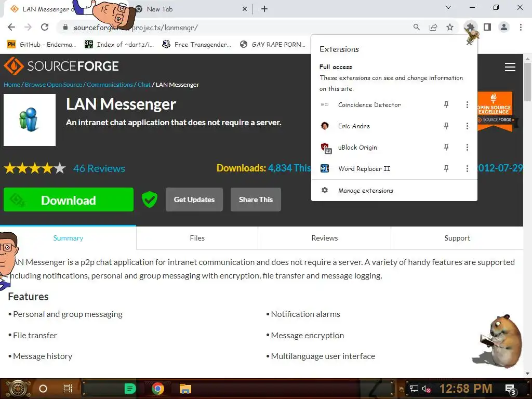The width and height of the screenshot is (532, 399).
Task: Expand the tab search chevron
Action: (448, 7)
